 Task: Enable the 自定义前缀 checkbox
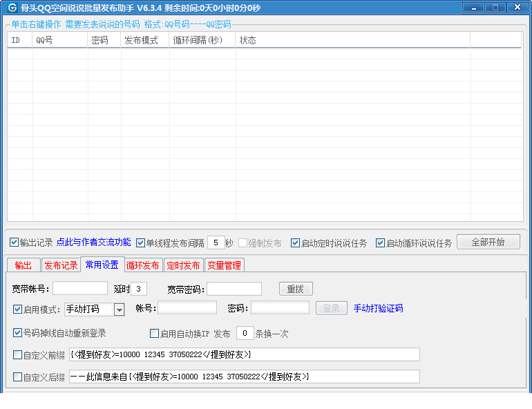click(17, 354)
